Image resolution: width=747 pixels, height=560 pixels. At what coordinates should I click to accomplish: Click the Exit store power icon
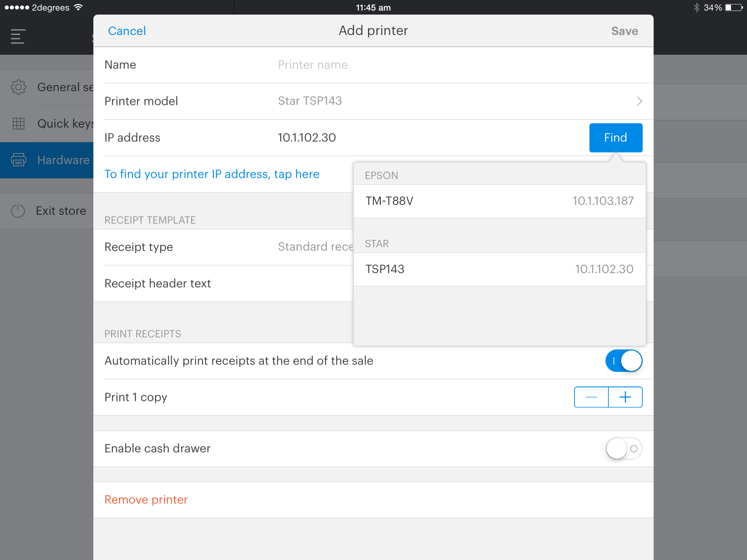click(18, 211)
